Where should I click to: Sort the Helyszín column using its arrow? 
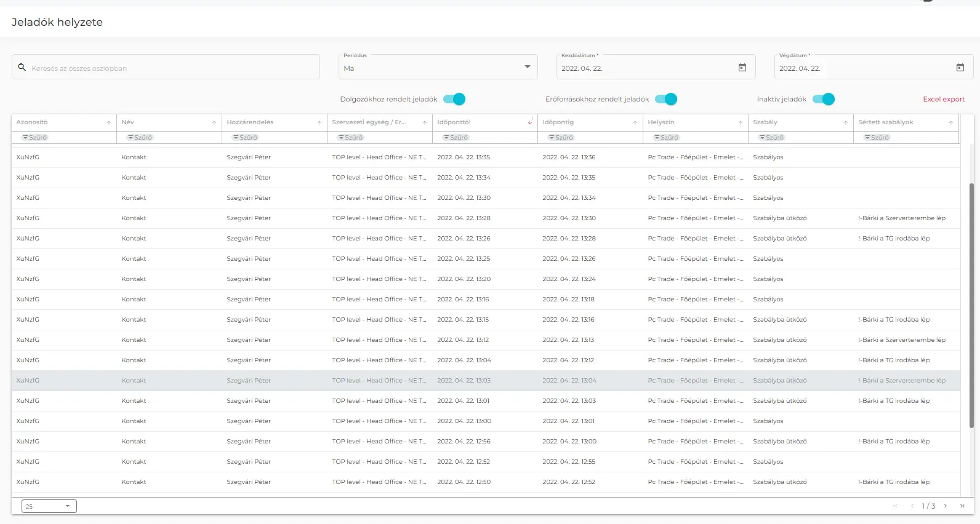(741, 122)
